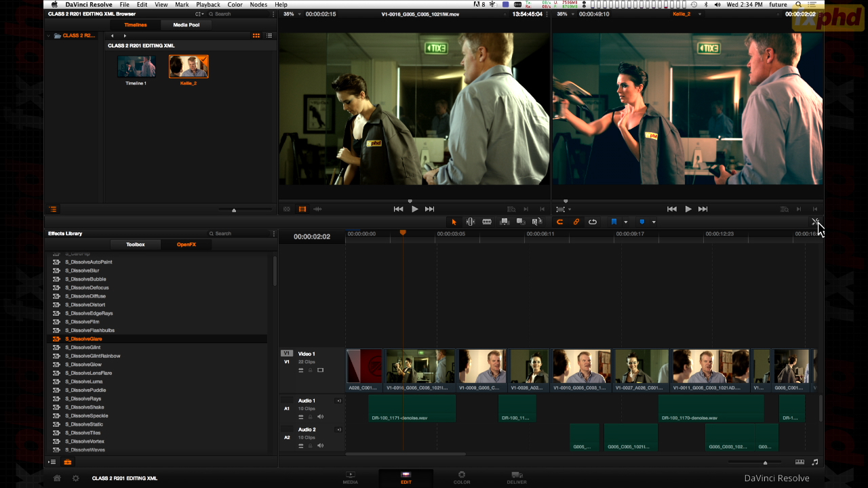Select Kellie_2 timeline thumbnail
The width and height of the screenshot is (868, 488).
[189, 66]
